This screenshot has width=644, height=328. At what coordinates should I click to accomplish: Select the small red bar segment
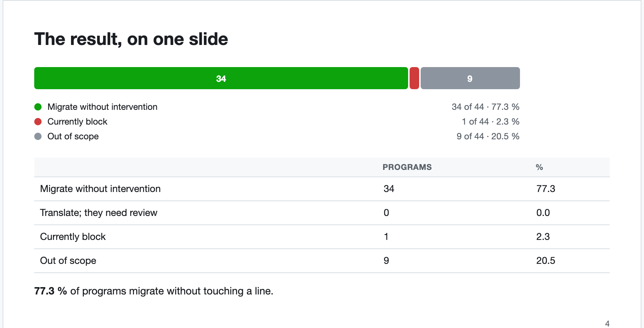(414, 78)
